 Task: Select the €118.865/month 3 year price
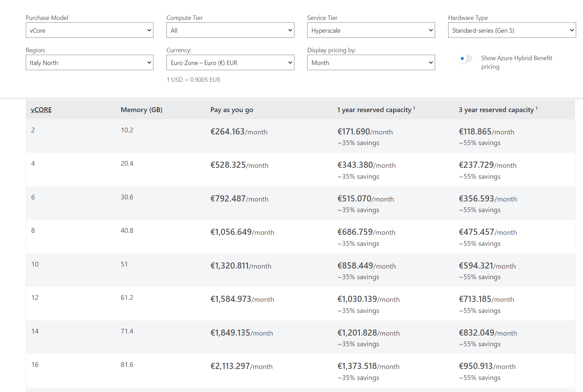(x=486, y=132)
